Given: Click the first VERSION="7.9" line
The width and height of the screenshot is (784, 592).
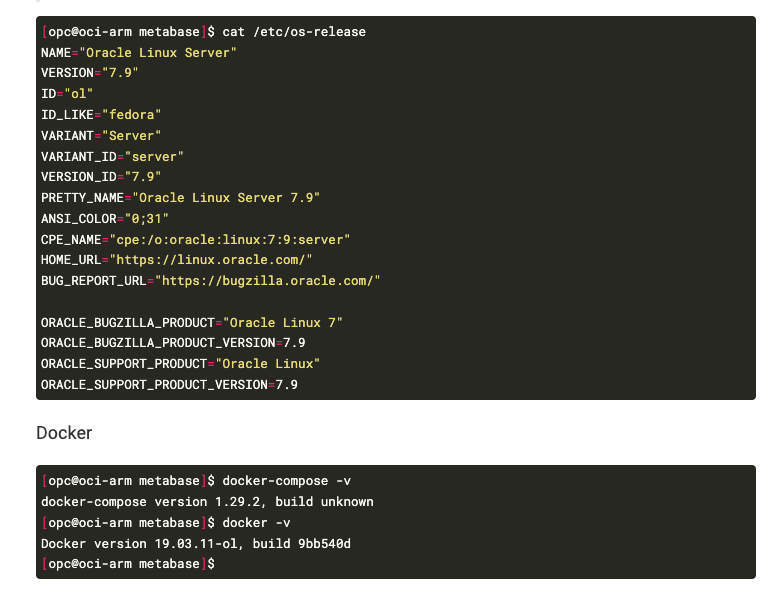Looking at the screenshot, I should (90, 73).
